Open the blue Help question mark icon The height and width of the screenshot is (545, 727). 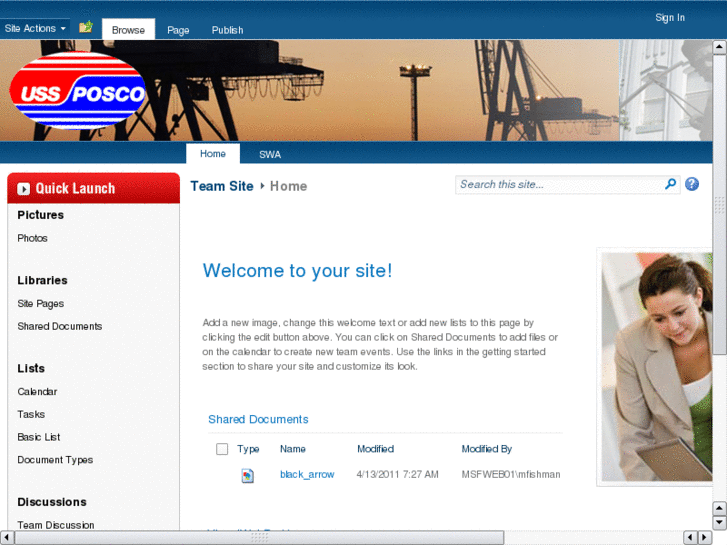click(692, 184)
